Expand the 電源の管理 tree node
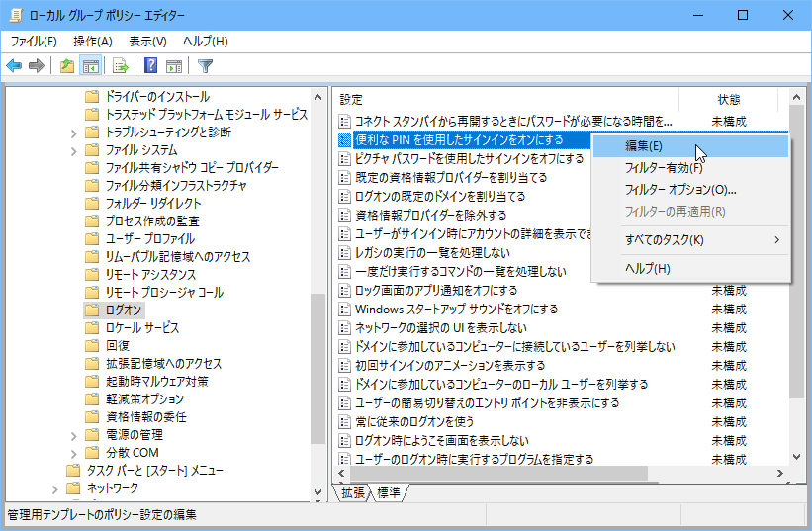Screen dimensions: 812x531 pos(73,436)
